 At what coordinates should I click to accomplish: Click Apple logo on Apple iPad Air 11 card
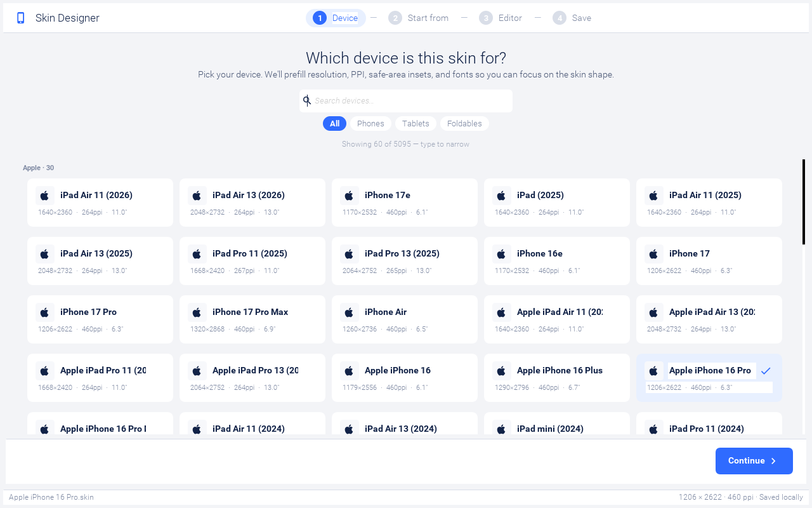(501, 312)
